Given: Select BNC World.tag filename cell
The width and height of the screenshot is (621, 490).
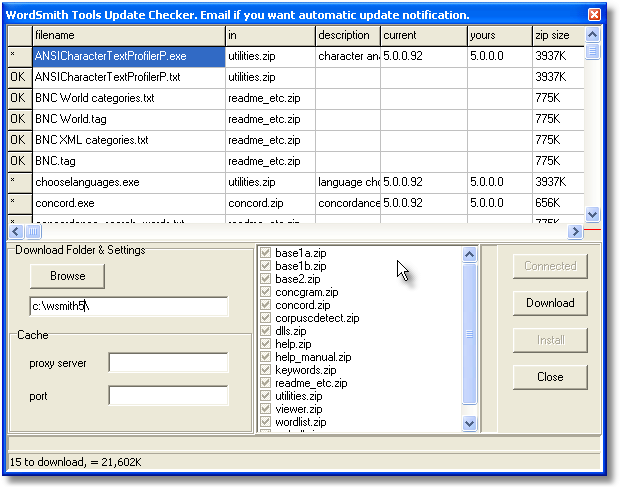Looking at the screenshot, I should [x=129, y=119].
